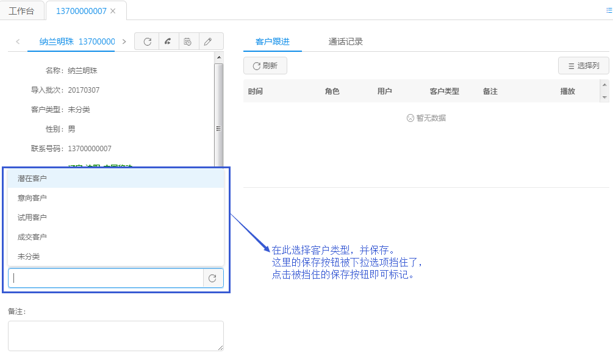Screen dimensions: 613x364
Task: Choose 成交客户 option in dropdown
Action: click(x=32, y=237)
